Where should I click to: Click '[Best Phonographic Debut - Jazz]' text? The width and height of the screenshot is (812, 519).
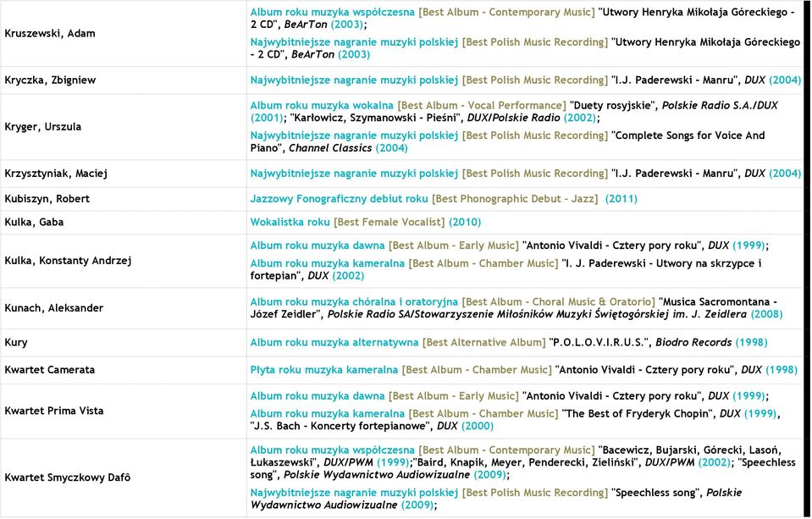click(x=516, y=199)
